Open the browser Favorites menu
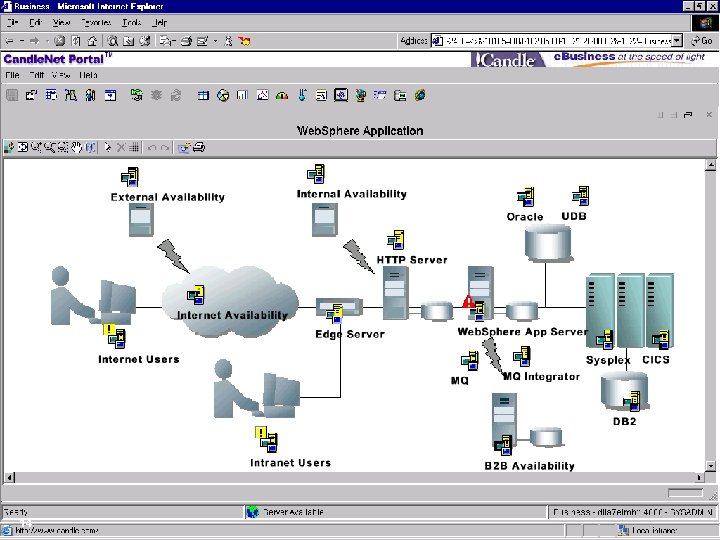 pyautogui.click(x=96, y=22)
